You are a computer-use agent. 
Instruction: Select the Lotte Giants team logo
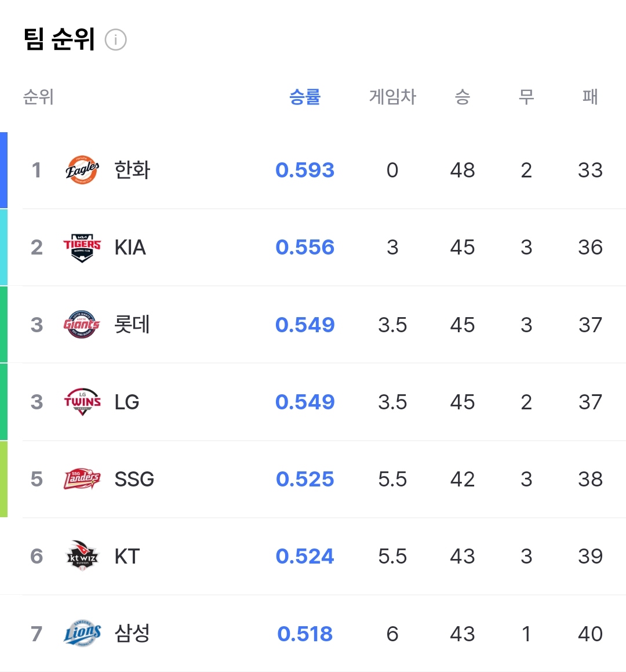[x=82, y=325]
